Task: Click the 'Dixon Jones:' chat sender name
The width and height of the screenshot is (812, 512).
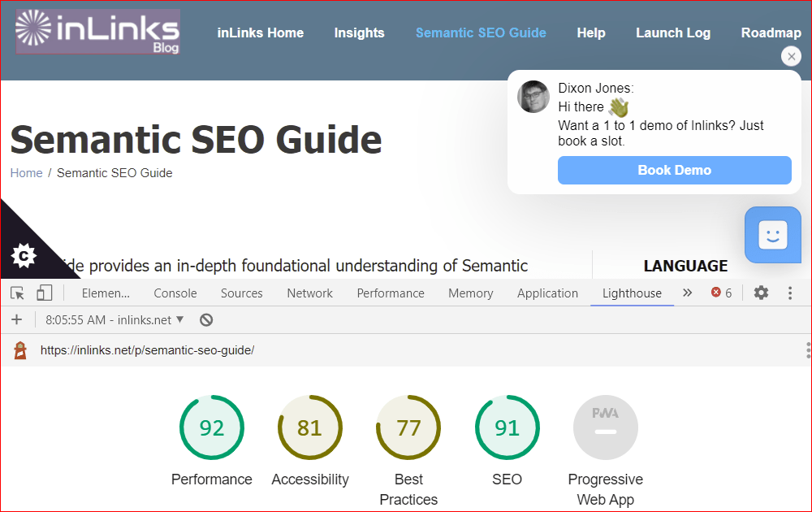Action: pyautogui.click(x=595, y=88)
